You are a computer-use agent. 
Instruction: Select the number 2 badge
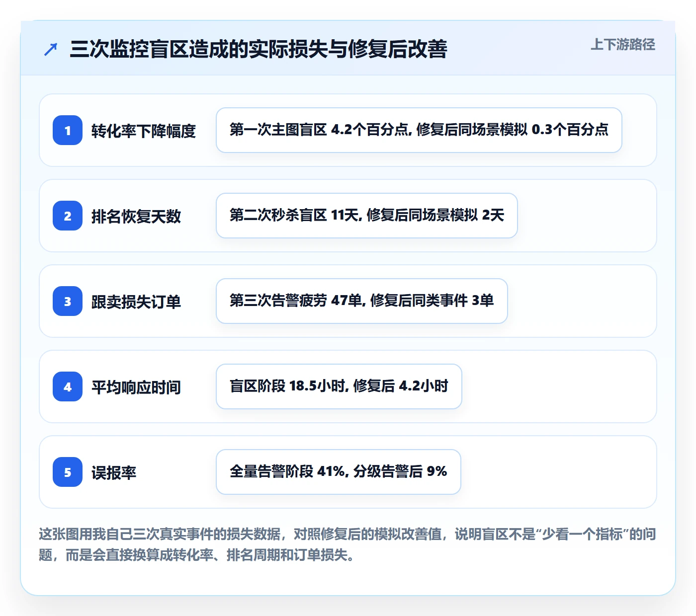point(68,216)
